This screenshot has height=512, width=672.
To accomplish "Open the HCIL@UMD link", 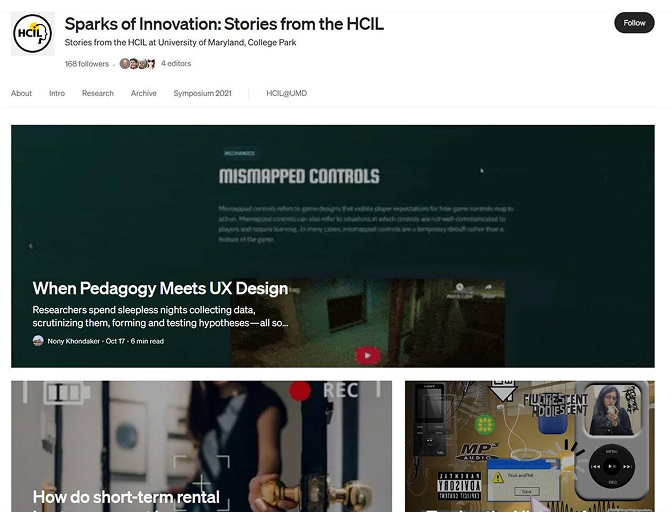I will [x=287, y=93].
